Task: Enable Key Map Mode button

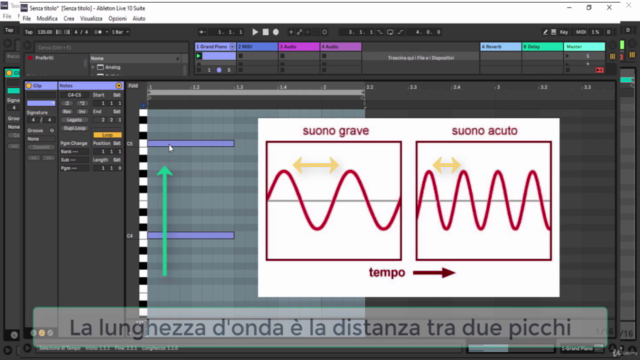Action: [564, 32]
